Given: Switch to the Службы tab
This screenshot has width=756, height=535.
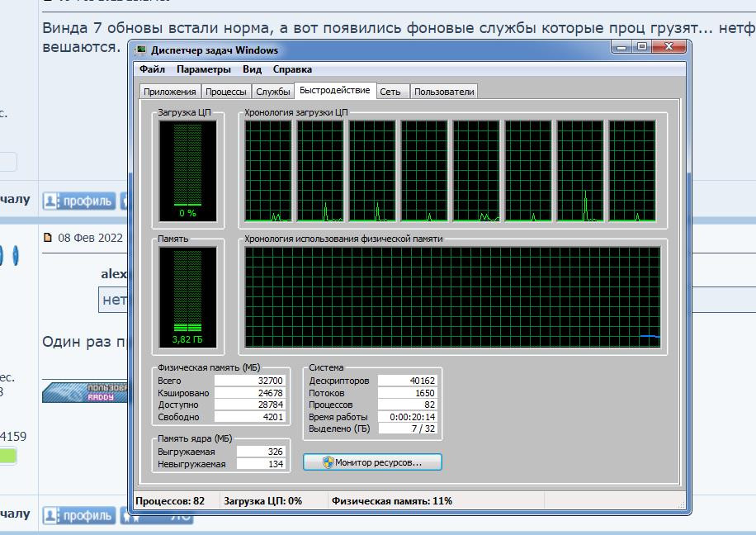Looking at the screenshot, I should click(272, 92).
